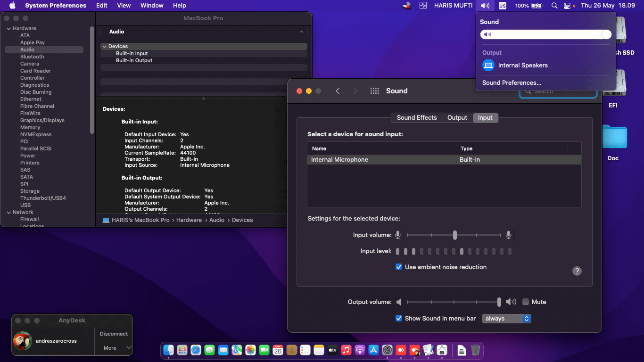The width and height of the screenshot is (644, 362).
Task: Uncheck Show Sound in menu bar
Action: point(399,318)
